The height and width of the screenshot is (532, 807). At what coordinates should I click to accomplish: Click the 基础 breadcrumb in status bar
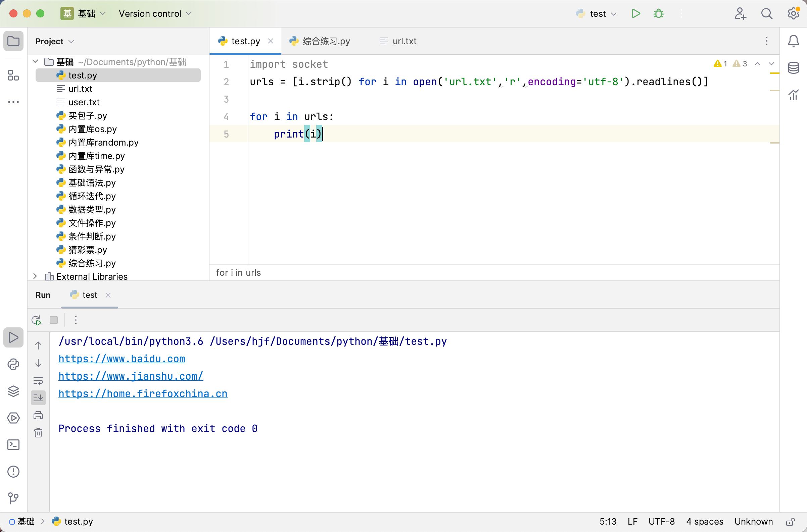(22, 522)
